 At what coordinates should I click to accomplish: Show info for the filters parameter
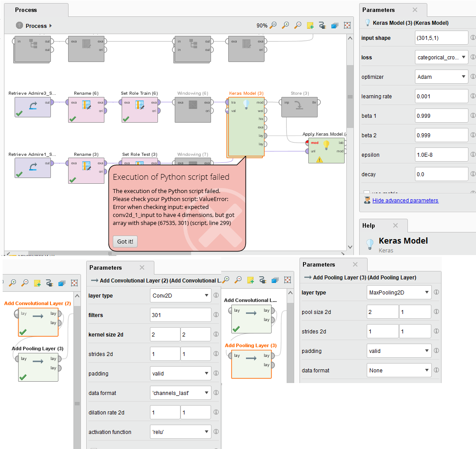pos(216,315)
